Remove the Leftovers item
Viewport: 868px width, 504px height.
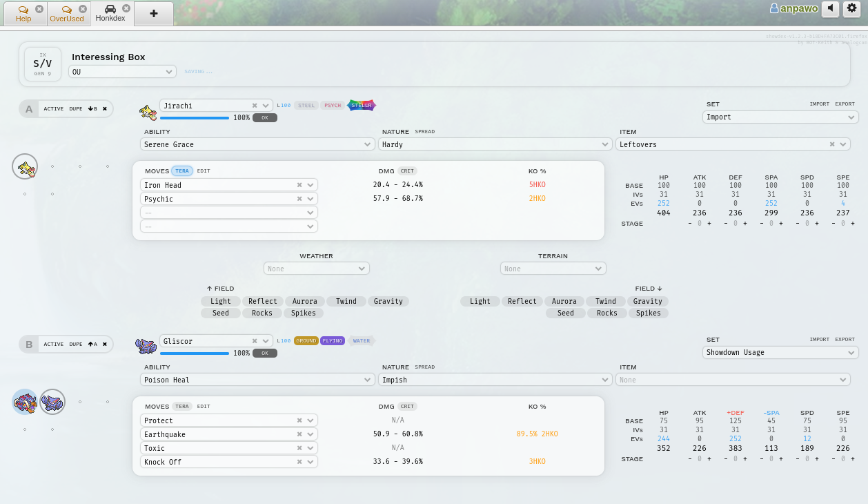point(832,144)
